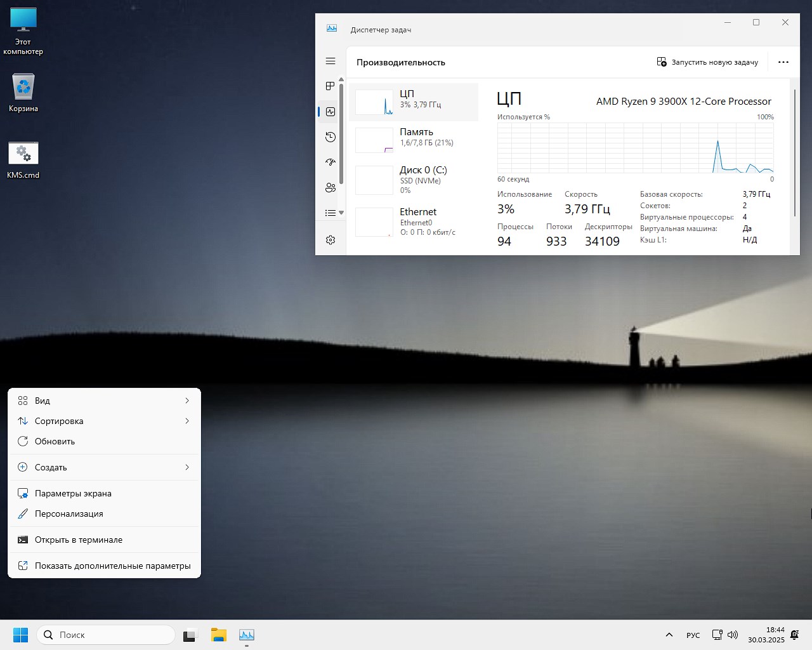Open Windows Start menu
Viewport: 812px width, 650px height.
20,635
